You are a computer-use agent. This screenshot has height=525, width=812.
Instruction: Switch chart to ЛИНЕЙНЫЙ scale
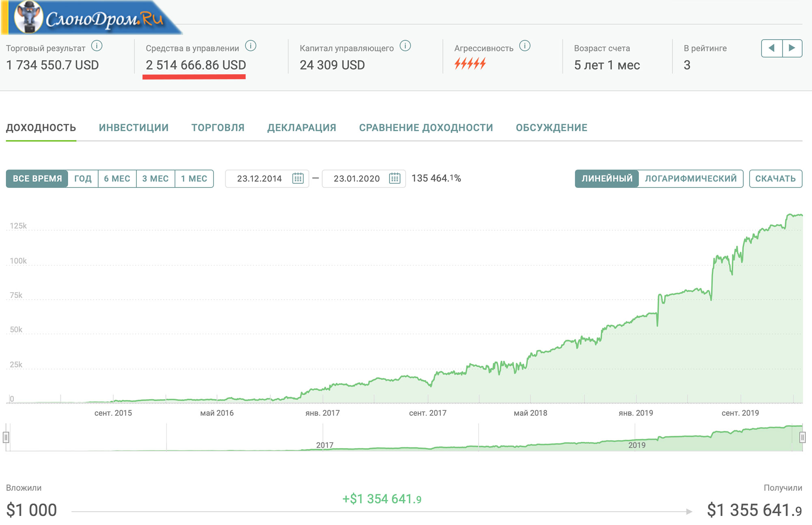[607, 179]
